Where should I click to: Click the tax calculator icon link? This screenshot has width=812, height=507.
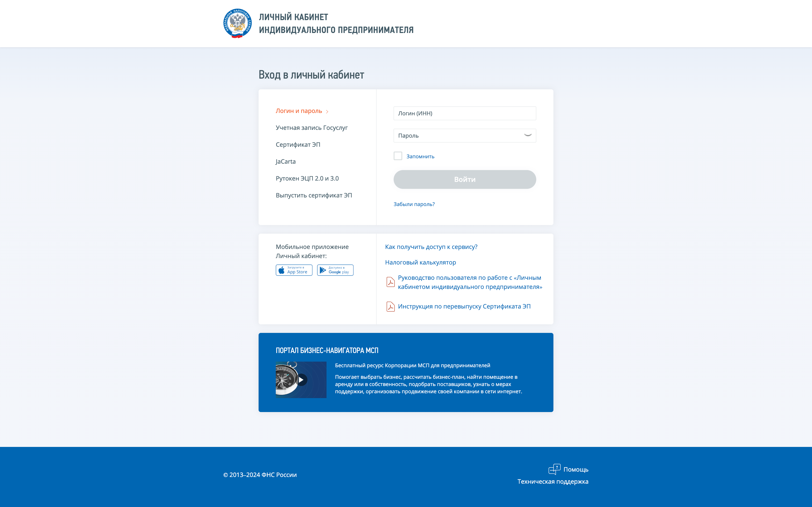pyautogui.click(x=420, y=262)
